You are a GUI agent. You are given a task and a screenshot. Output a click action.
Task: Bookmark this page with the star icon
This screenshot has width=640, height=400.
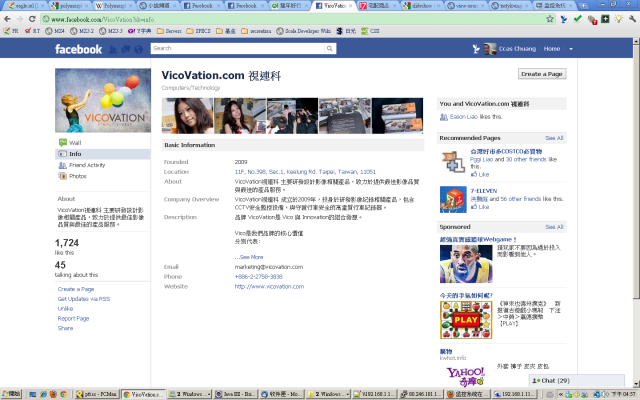pyautogui.click(x=550, y=19)
